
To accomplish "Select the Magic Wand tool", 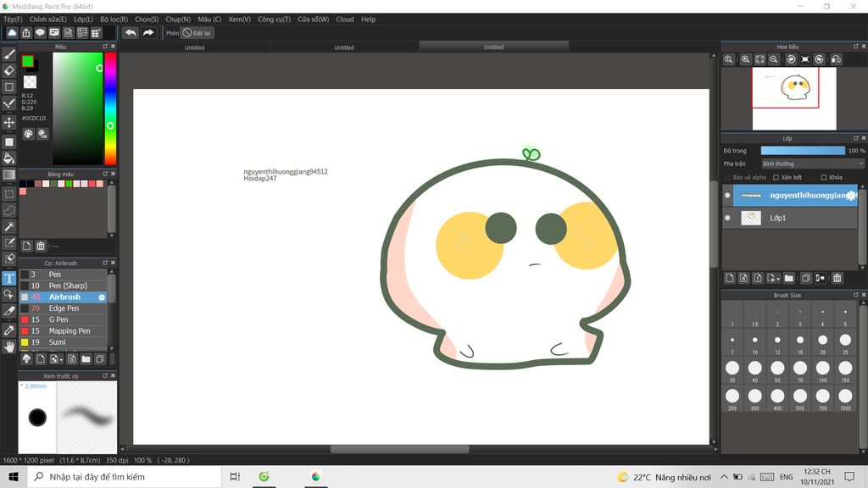I will tap(9, 226).
